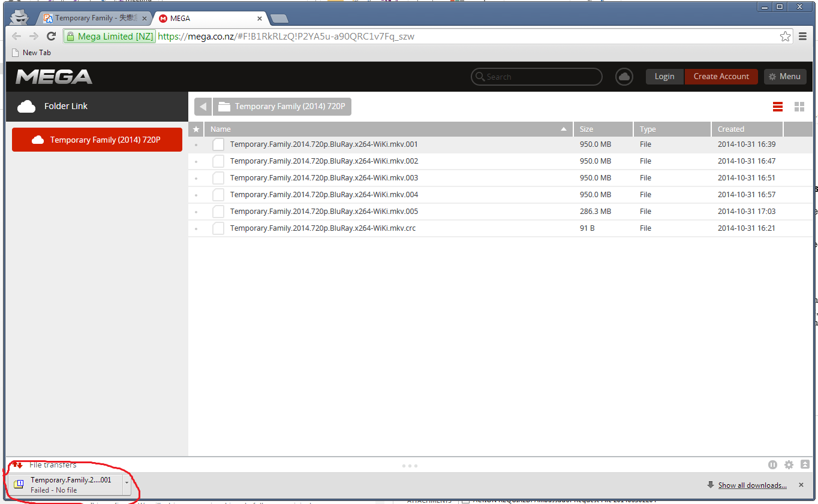The width and height of the screenshot is (818, 504).
Task: Click the file icon of mkv.005
Action: tap(218, 212)
